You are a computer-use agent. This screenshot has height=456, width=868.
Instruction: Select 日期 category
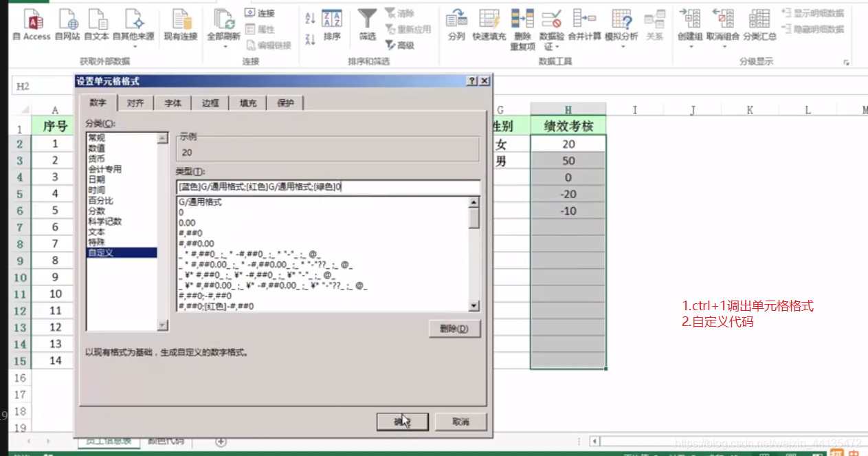point(121,180)
